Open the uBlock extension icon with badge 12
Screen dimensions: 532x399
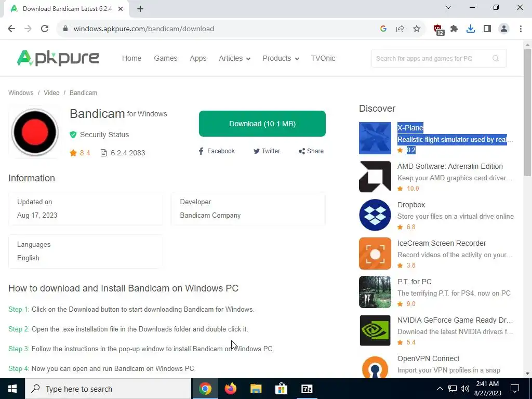click(x=438, y=30)
